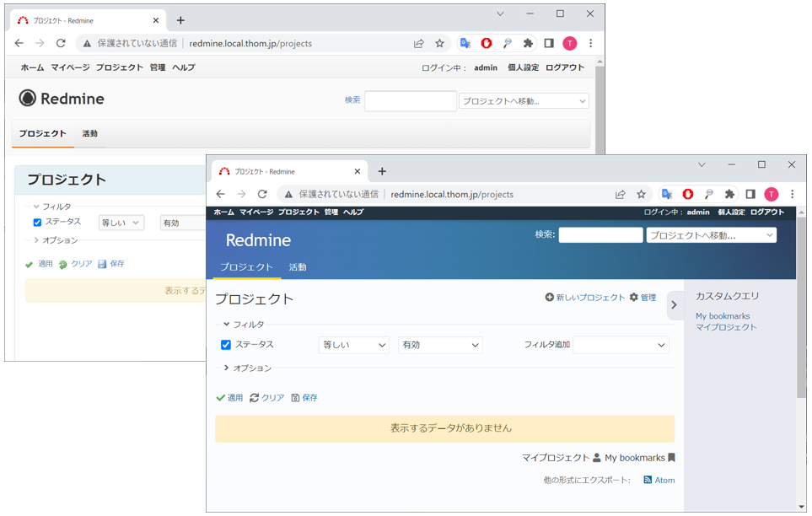
Task: Click share icon in front window address bar
Action: [620, 194]
